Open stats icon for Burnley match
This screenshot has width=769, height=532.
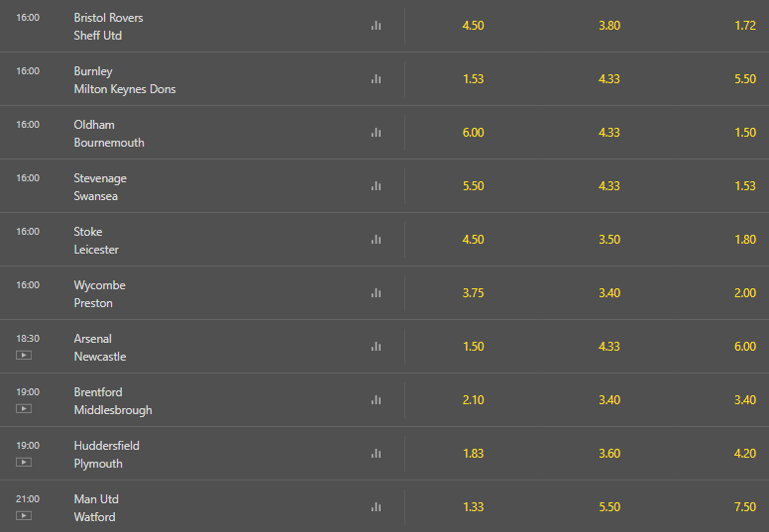377,79
